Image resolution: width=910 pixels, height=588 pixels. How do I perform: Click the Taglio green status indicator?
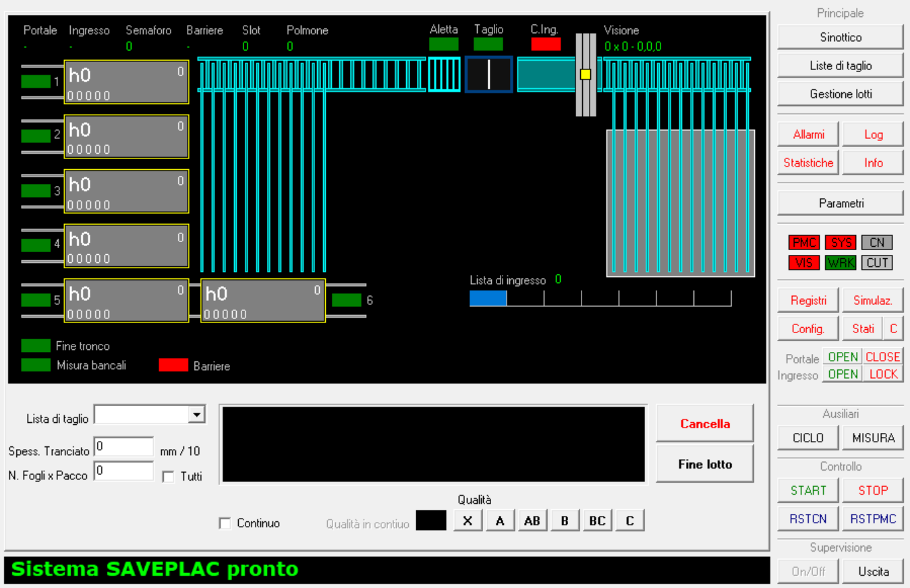488,44
